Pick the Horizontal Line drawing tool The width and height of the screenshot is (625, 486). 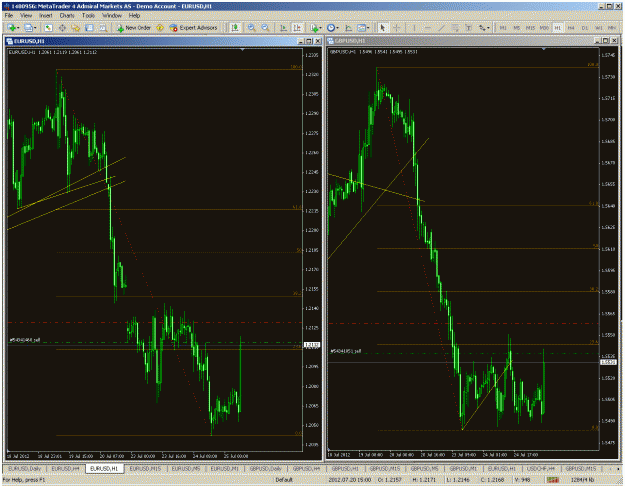(x=428, y=28)
